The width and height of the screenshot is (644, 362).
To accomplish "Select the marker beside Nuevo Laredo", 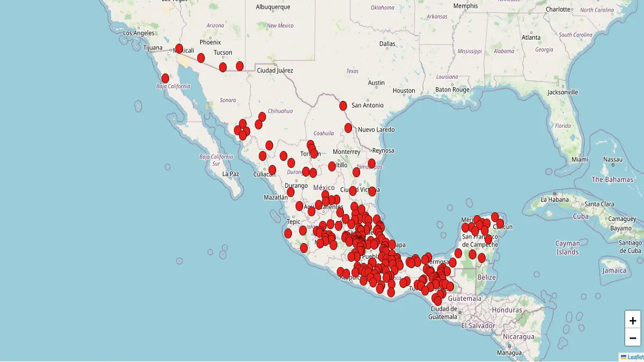I will (x=349, y=128).
